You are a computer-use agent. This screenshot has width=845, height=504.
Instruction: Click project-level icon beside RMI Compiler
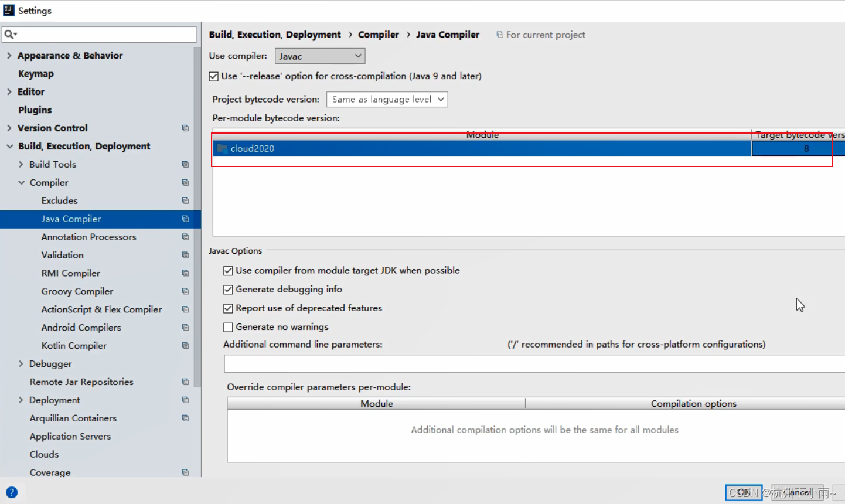pos(185,273)
